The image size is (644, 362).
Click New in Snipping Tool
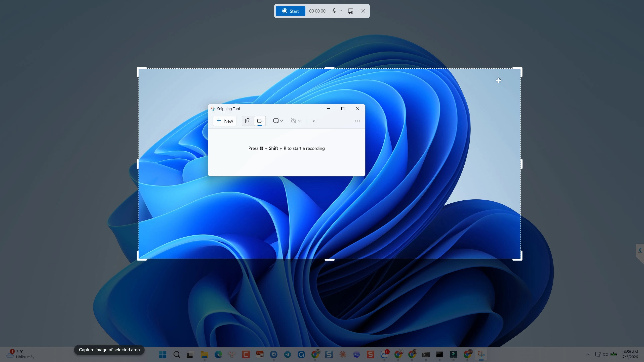225,121
